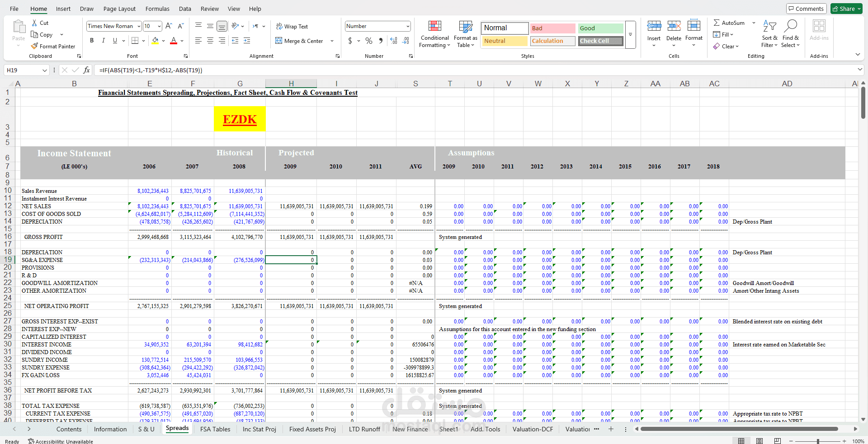868x444 pixels.
Task: Switch to the Formulas ribbon tab
Action: [157, 9]
